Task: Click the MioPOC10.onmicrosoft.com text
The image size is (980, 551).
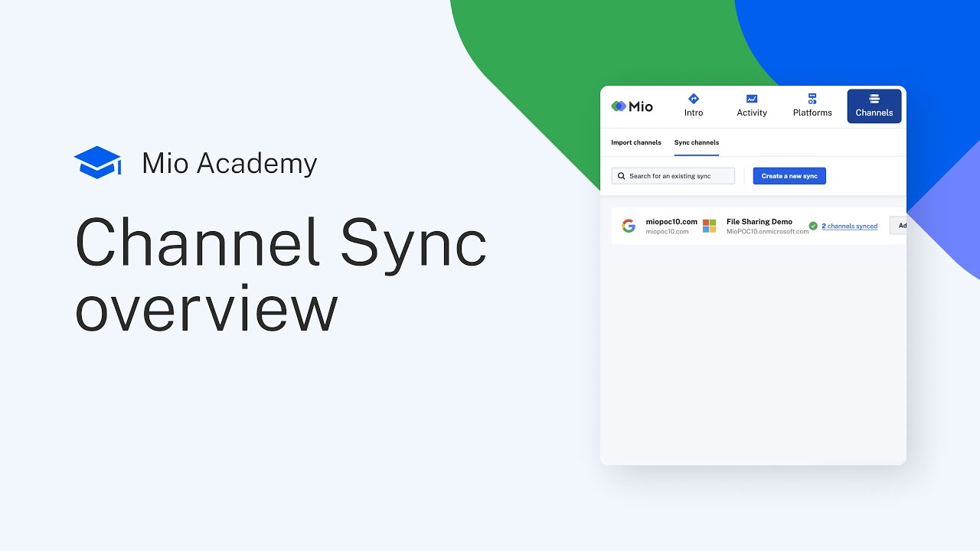Action: coord(767,231)
